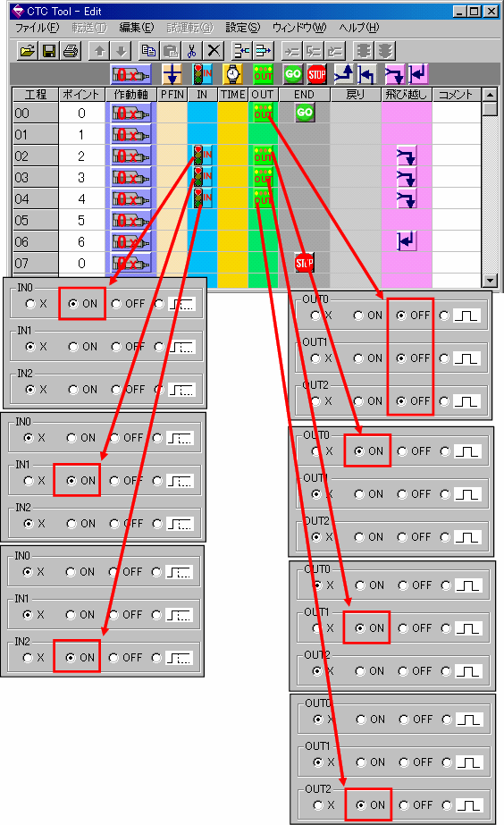Open the 設定(S) menu
504x825 pixels.
click(243, 28)
